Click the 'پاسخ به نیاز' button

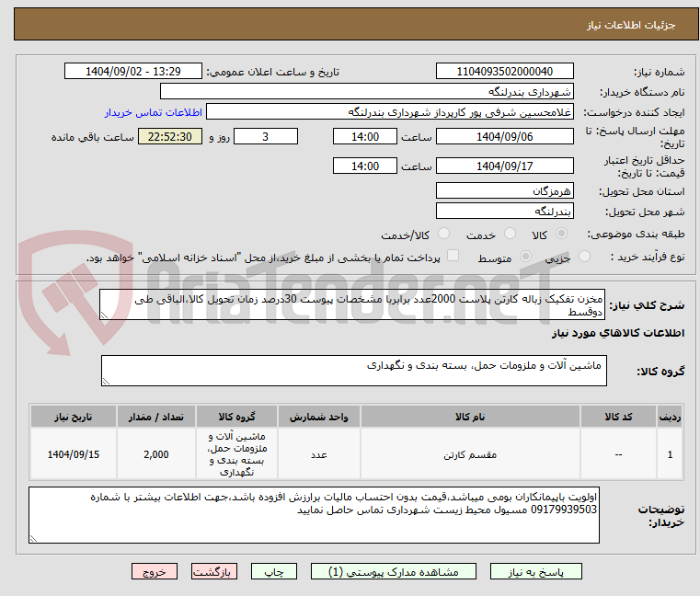coord(535,571)
